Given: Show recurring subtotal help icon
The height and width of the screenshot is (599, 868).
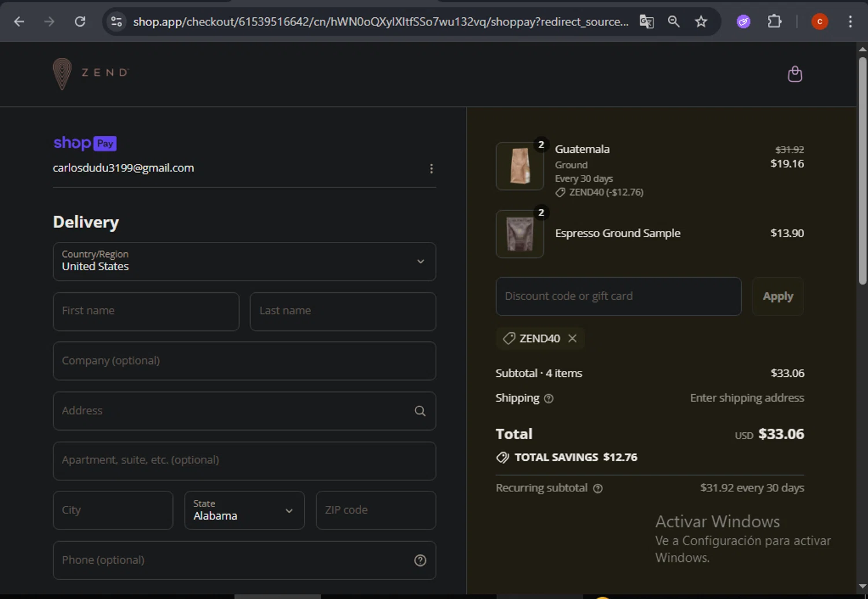Looking at the screenshot, I should pyautogui.click(x=598, y=488).
